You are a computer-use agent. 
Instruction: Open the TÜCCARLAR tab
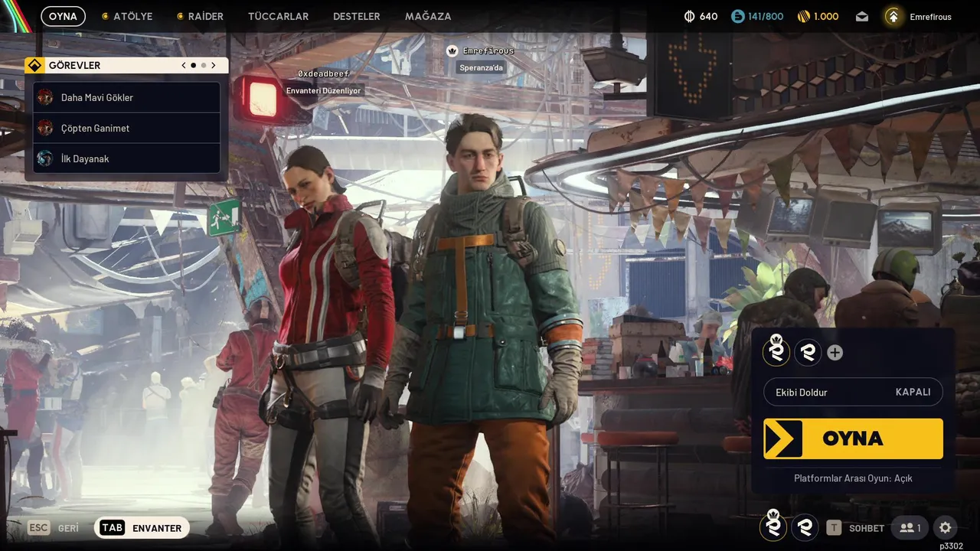(278, 16)
